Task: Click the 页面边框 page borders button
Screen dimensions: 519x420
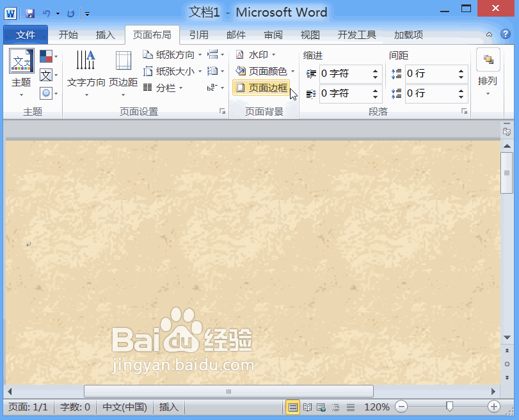Action: tap(261, 88)
